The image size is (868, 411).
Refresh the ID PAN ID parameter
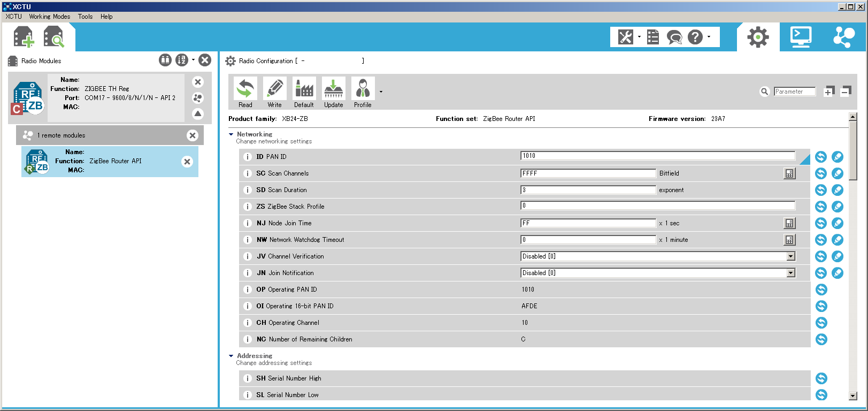(821, 157)
